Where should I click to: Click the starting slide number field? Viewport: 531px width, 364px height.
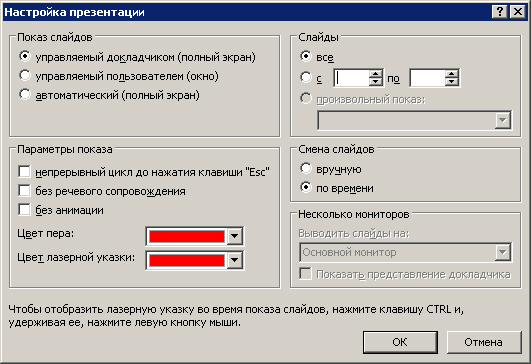352,78
